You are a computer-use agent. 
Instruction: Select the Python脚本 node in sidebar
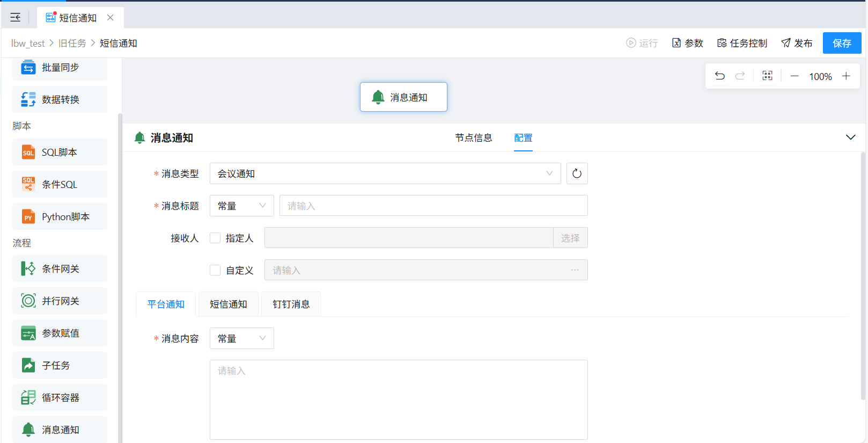coord(60,217)
